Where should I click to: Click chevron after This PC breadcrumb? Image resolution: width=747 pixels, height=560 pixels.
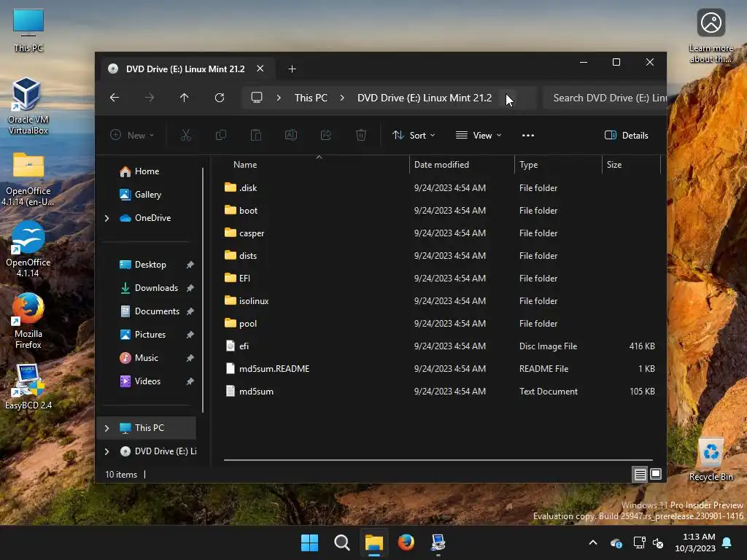pos(342,98)
